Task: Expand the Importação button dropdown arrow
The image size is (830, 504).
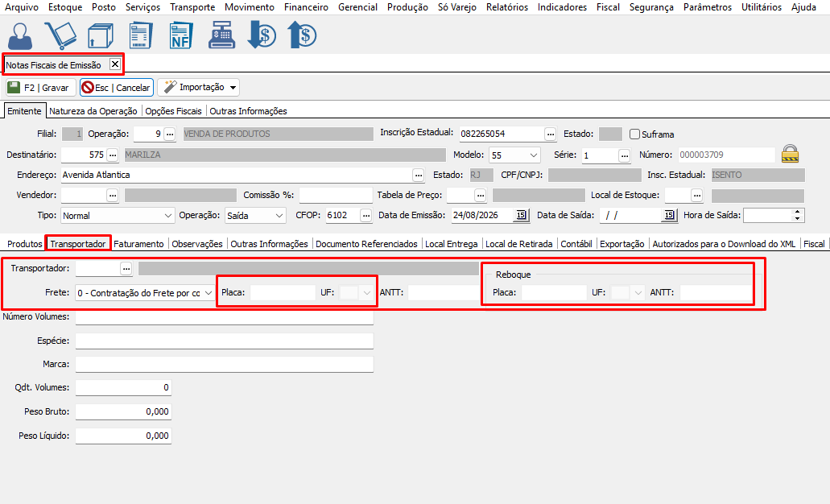Action: pos(233,87)
